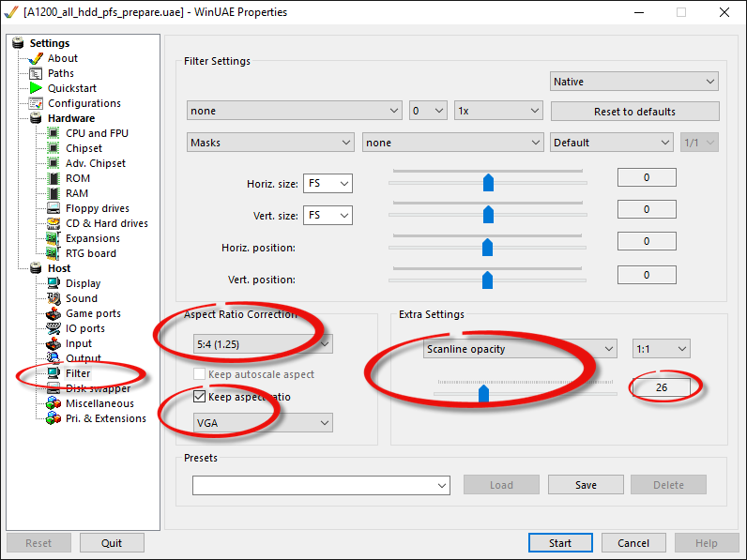
Task: Open the Default dropdown next to mask
Action: (x=611, y=143)
